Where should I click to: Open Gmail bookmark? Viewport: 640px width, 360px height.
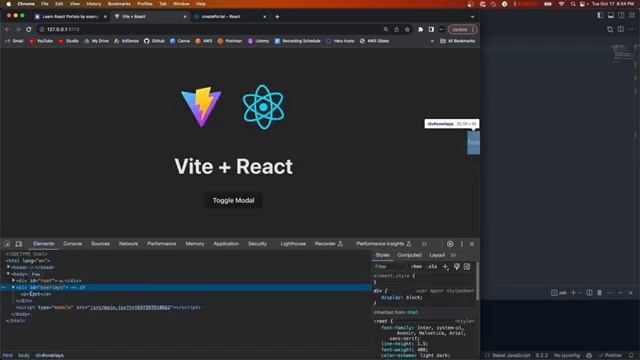(x=14, y=41)
